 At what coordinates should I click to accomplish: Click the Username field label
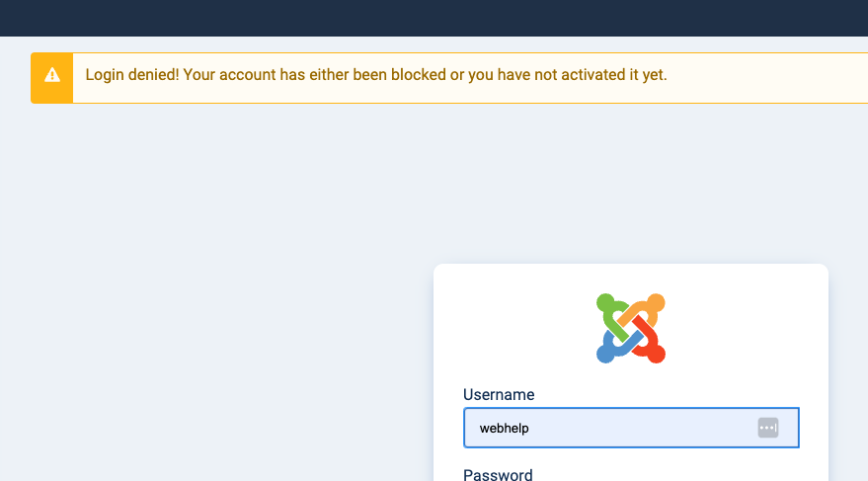pyautogui.click(x=499, y=395)
